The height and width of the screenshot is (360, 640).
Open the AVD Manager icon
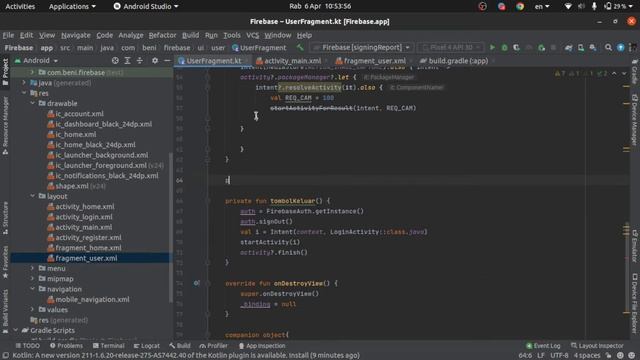(581, 48)
